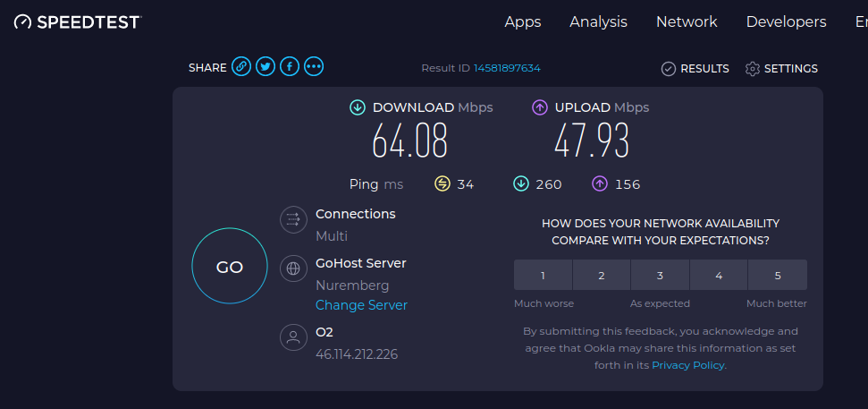The image size is (868, 409).
Task: Click the O2 provider name
Action: [x=324, y=332]
